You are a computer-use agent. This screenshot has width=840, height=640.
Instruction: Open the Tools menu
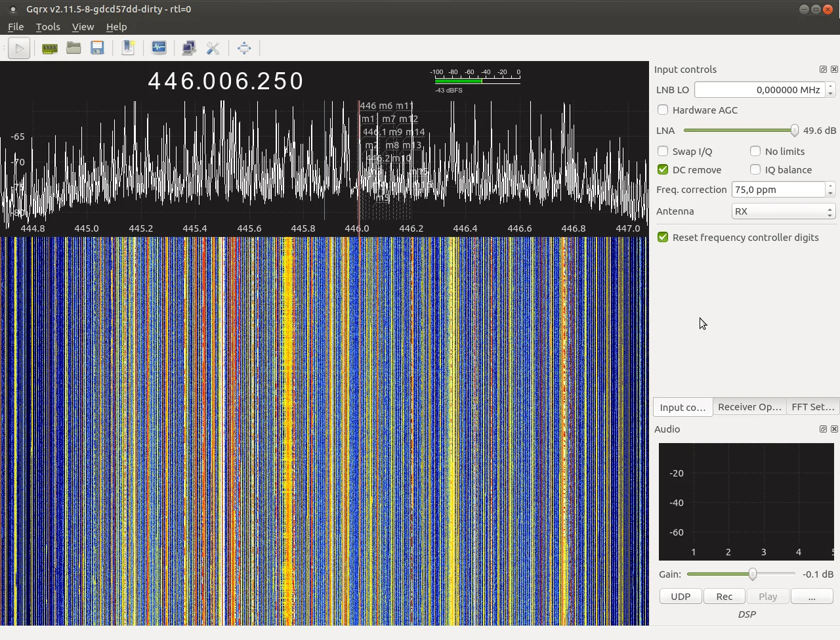48,27
